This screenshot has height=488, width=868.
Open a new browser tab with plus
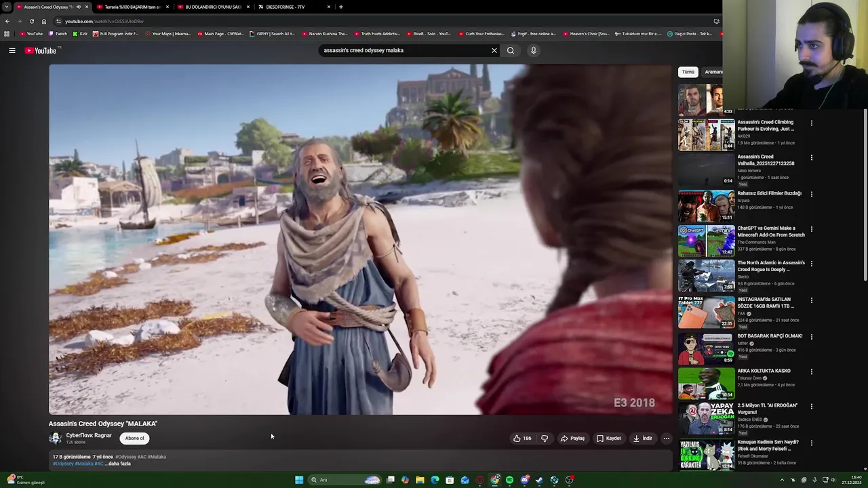tap(341, 7)
